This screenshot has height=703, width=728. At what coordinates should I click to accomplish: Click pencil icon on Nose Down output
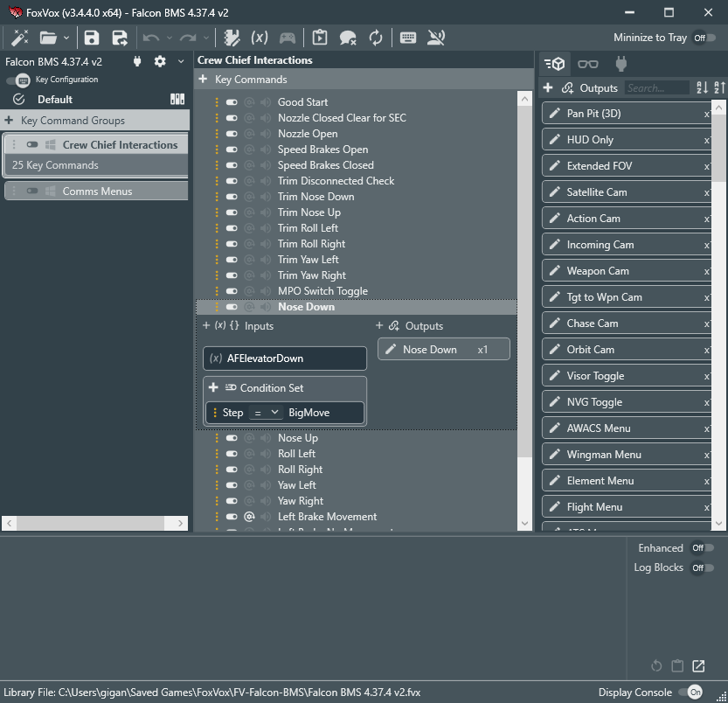coord(391,349)
